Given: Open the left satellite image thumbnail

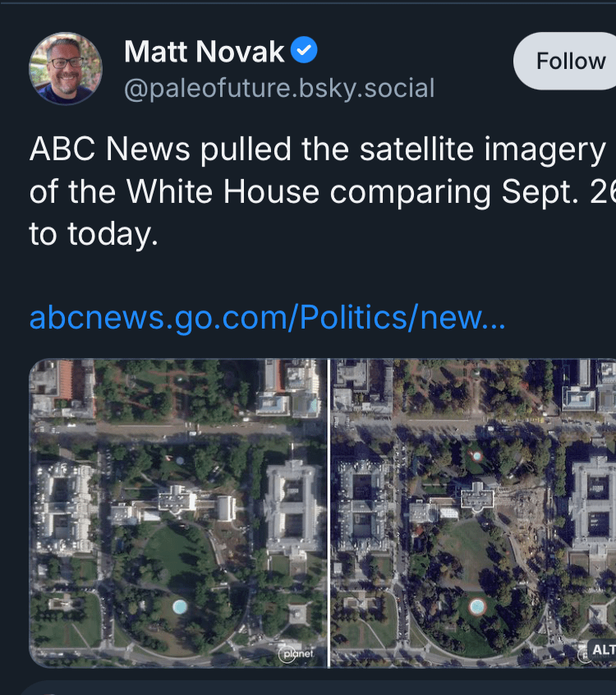Looking at the screenshot, I should [178, 513].
